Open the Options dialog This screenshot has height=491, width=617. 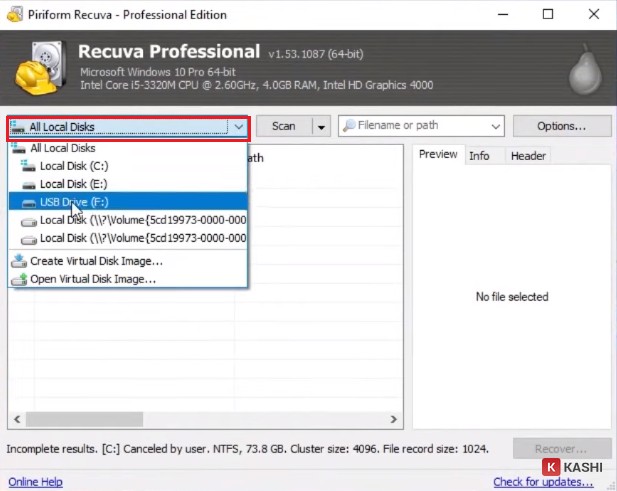561,127
